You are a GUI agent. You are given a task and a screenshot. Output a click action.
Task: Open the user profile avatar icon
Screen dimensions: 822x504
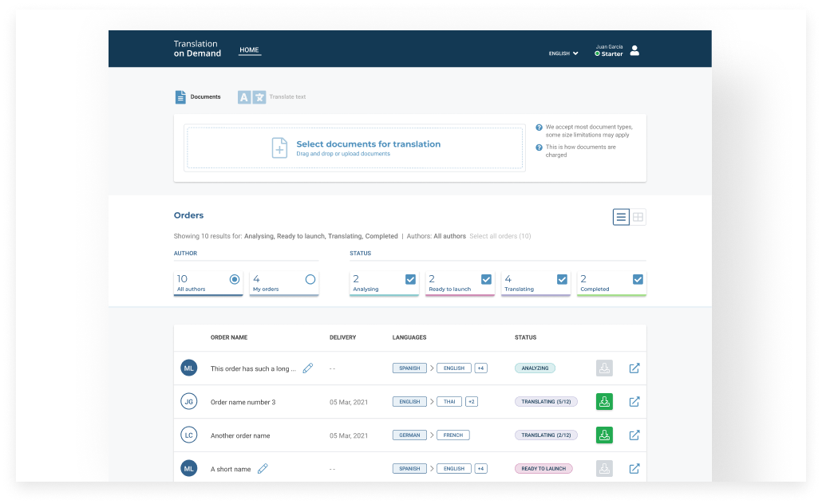(x=634, y=50)
